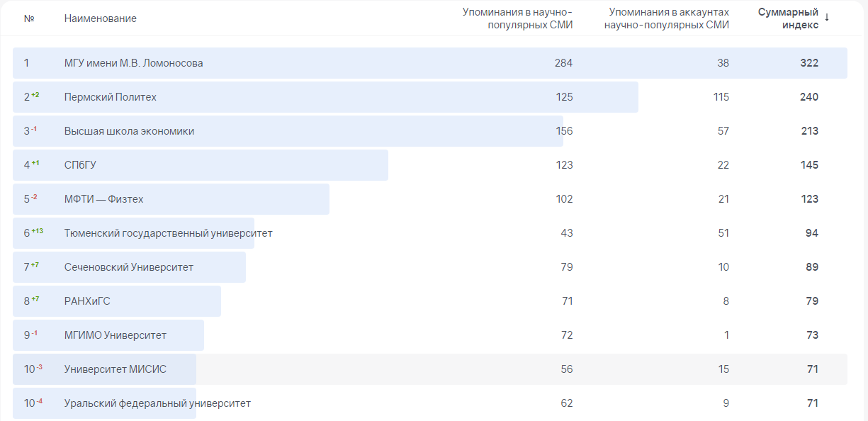Sort by Суммарный индекс column header

coord(788,18)
